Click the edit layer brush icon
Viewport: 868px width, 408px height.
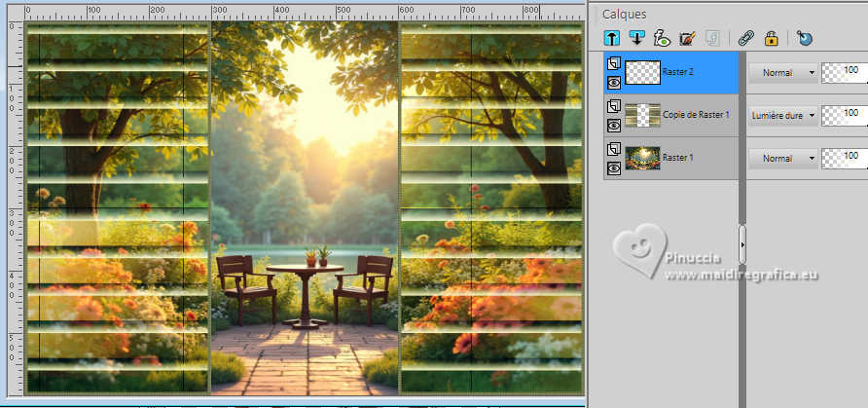point(687,38)
